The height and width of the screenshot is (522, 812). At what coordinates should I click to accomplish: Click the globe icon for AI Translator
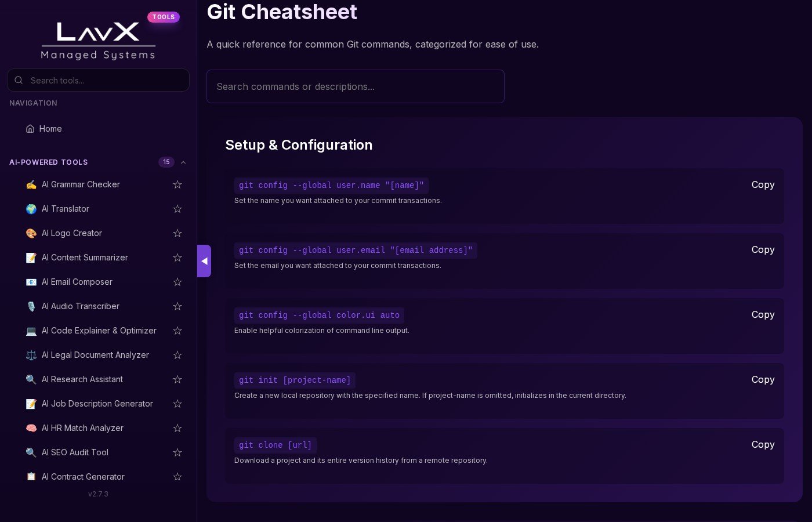click(31, 209)
